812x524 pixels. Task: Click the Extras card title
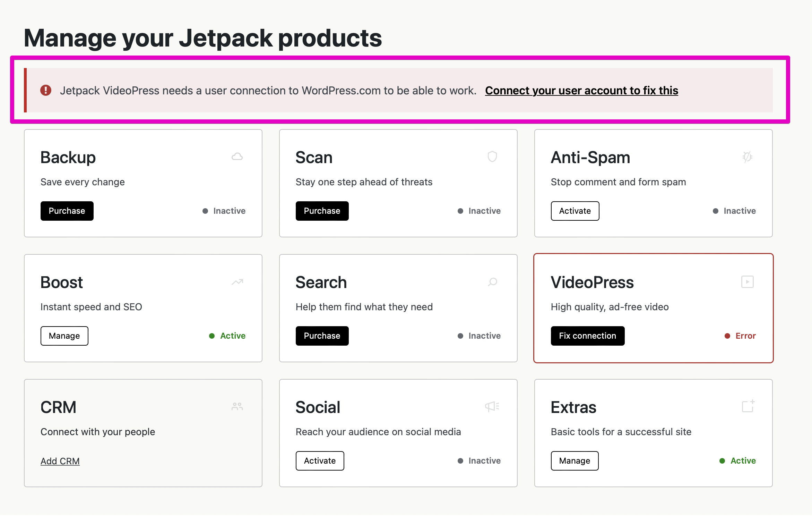coord(573,407)
